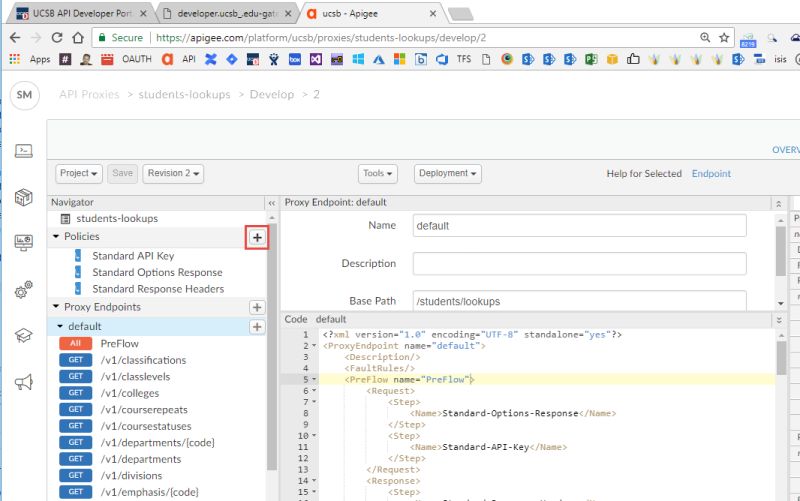Viewport: 800px width, 501px height.
Task: Fold code at line 10 Step
Action: coord(314,436)
